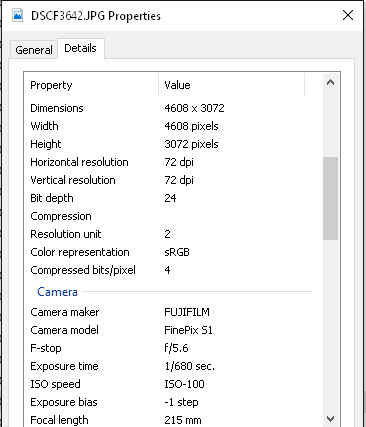Switch to the General tab

coord(34,50)
